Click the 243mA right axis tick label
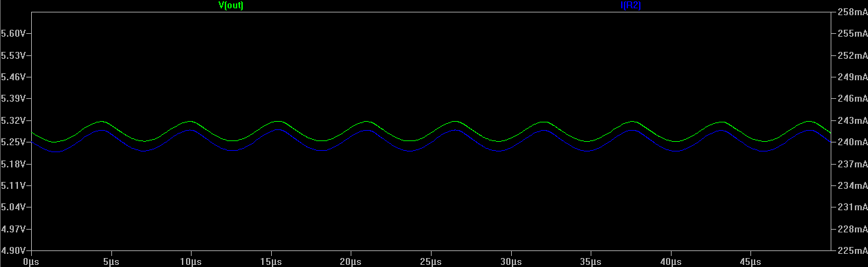Screen dimensions: 868x267 pos(852,120)
